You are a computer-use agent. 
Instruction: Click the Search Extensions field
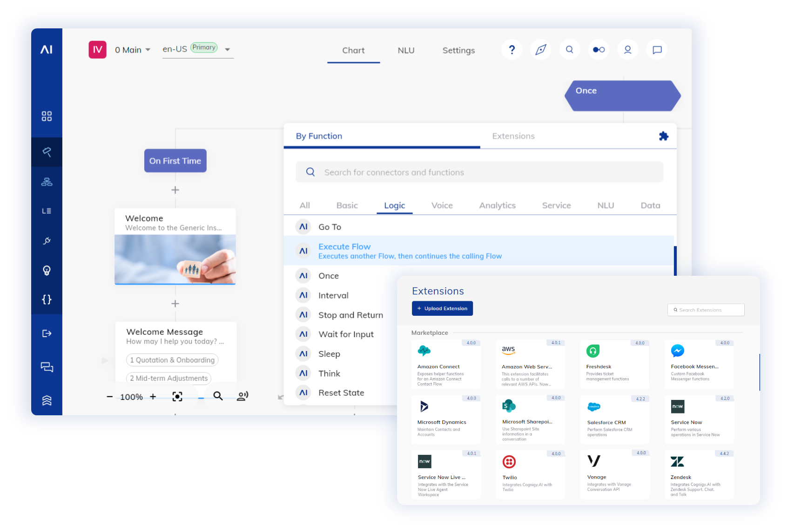tap(706, 310)
